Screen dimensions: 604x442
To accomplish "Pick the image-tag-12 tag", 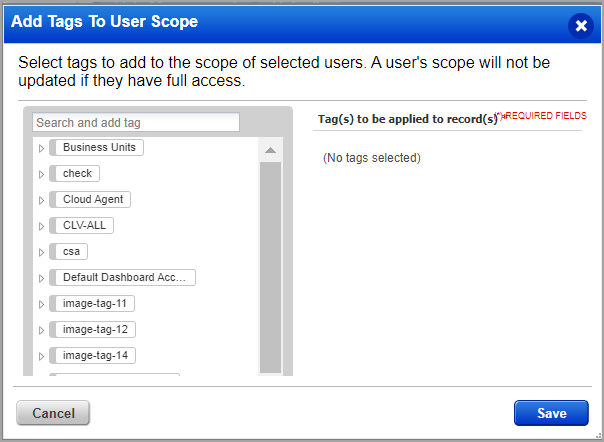I will [95, 330].
